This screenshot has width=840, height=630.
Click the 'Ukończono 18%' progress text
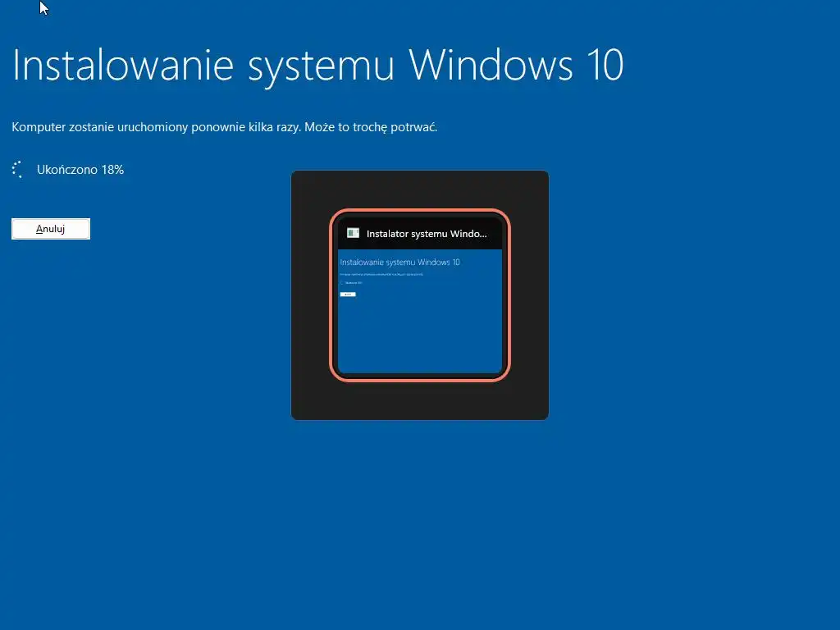(80, 170)
